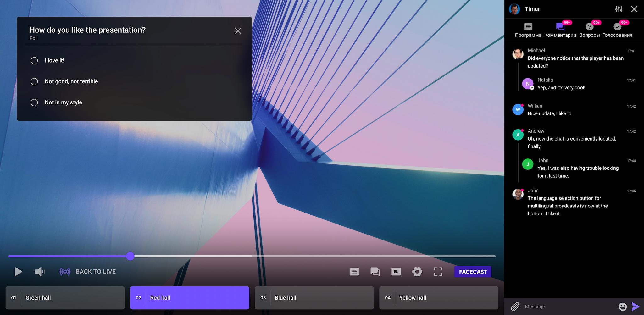Choose "Not good, not terrible" option

pyautogui.click(x=34, y=81)
